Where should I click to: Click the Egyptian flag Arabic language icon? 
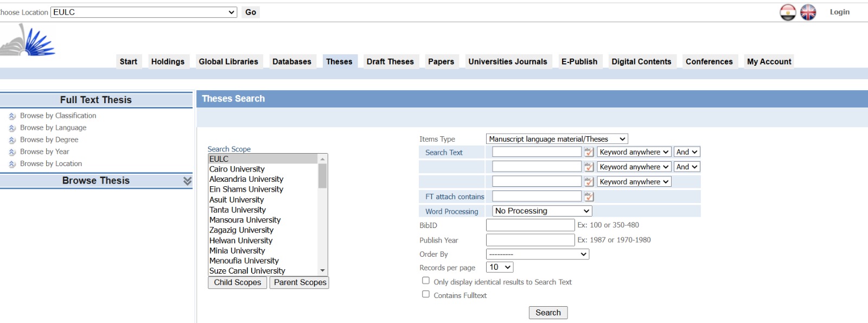pos(788,12)
